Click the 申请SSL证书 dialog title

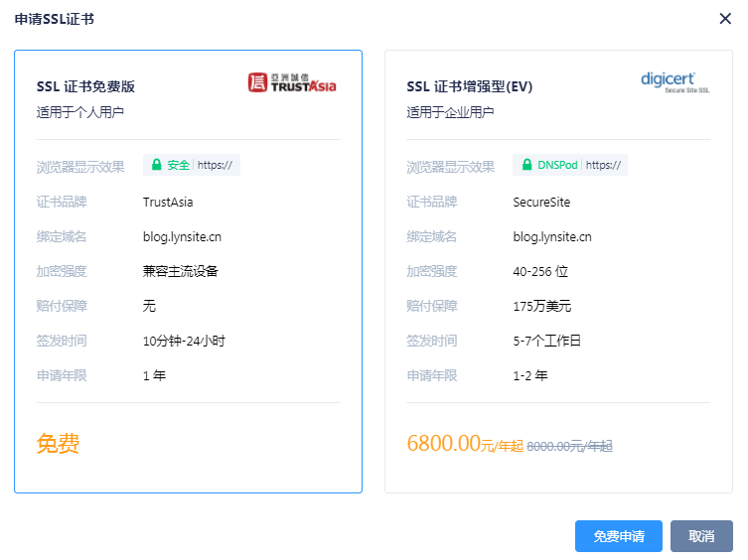pos(55,19)
